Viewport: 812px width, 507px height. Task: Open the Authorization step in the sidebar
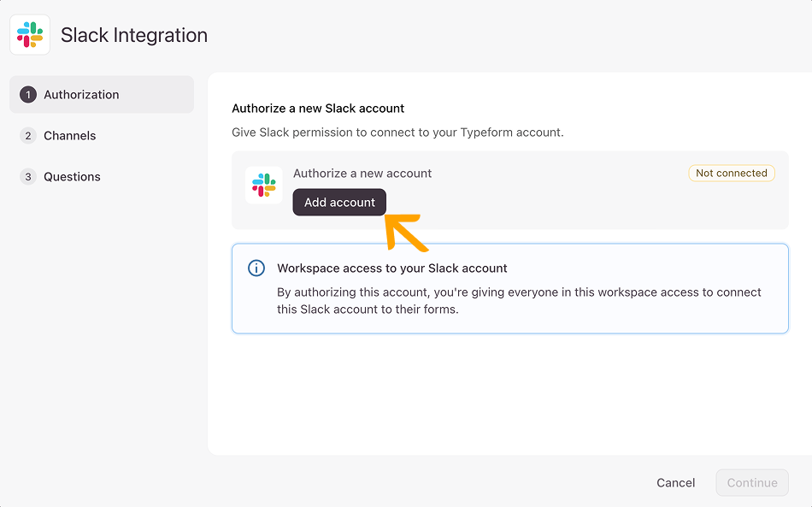pos(102,95)
